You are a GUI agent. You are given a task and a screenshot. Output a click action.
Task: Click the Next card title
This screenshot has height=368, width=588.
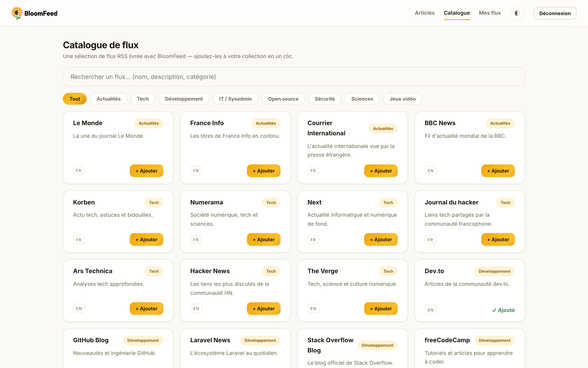[x=314, y=202]
